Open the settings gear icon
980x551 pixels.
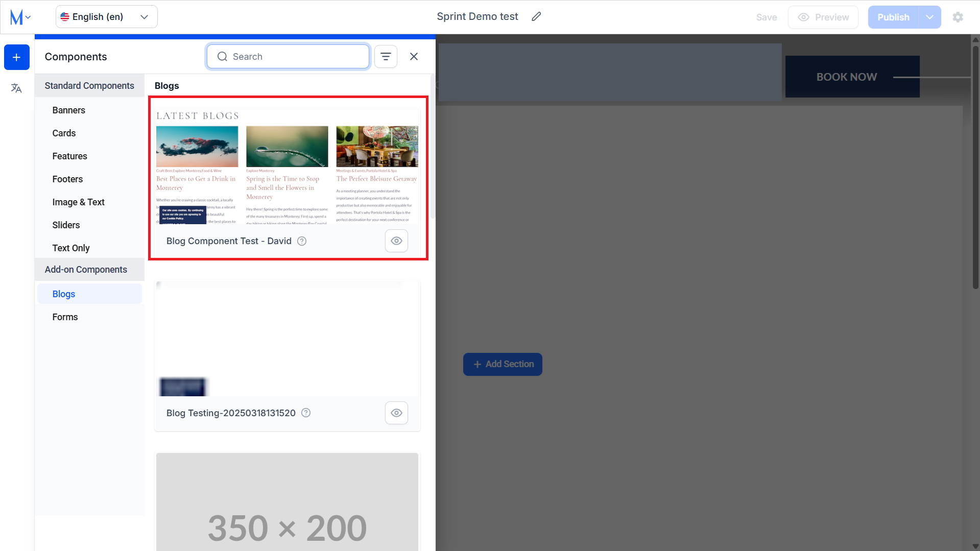point(958,17)
